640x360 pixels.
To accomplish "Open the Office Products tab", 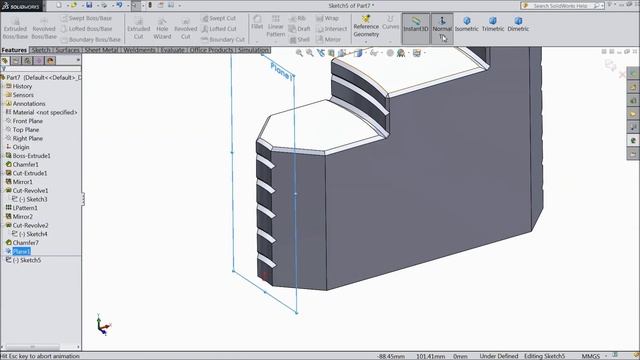I will [x=211, y=50].
